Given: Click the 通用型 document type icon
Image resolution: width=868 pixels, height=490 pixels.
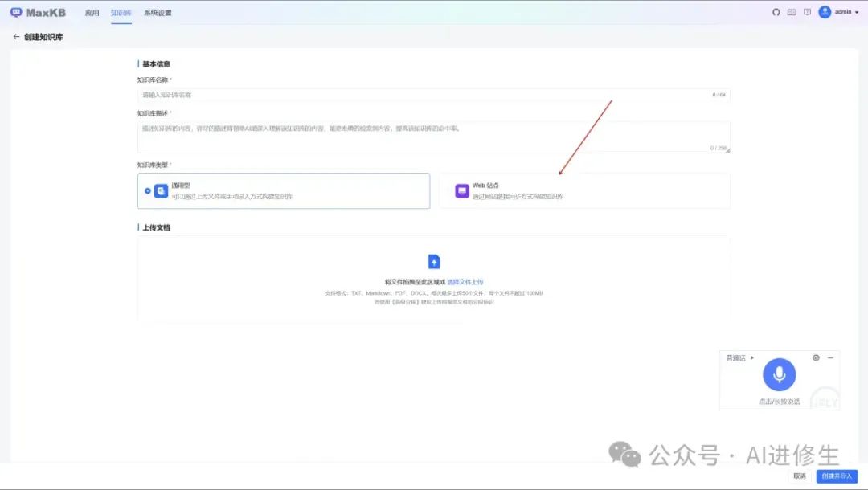Looking at the screenshot, I should coord(161,191).
